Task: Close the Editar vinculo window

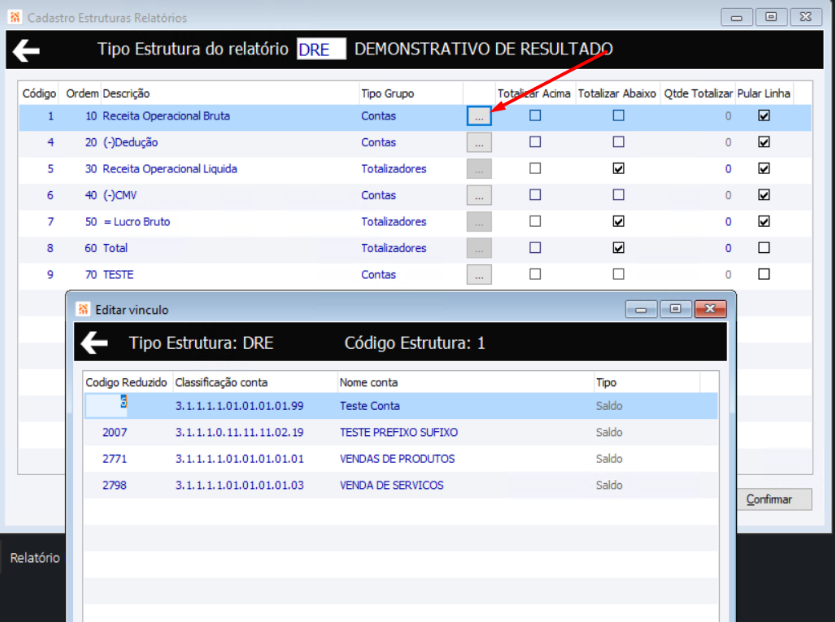Action: click(x=710, y=309)
